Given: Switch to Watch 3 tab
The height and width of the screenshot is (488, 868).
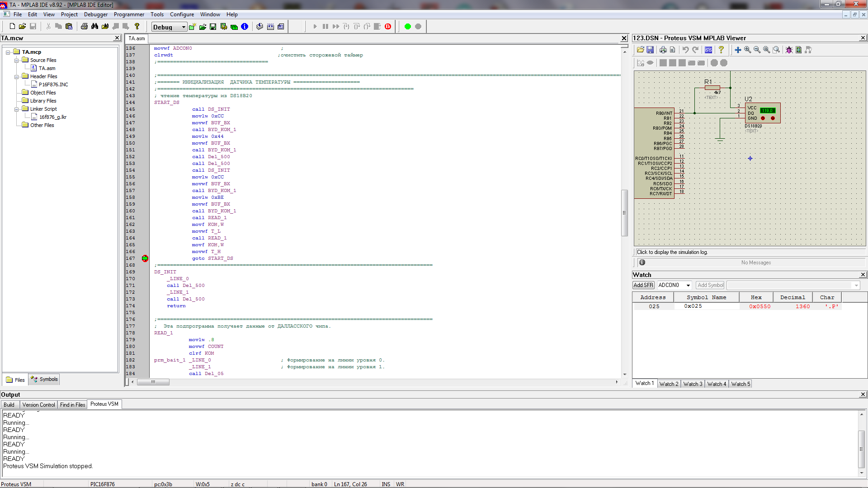Looking at the screenshot, I should point(693,384).
